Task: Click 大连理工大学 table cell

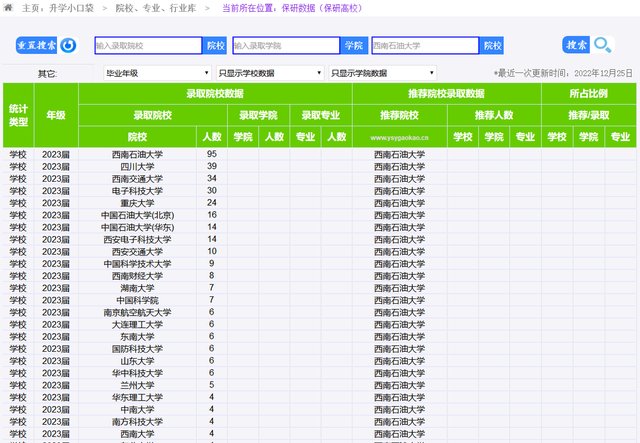Action: [x=137, y=325]
